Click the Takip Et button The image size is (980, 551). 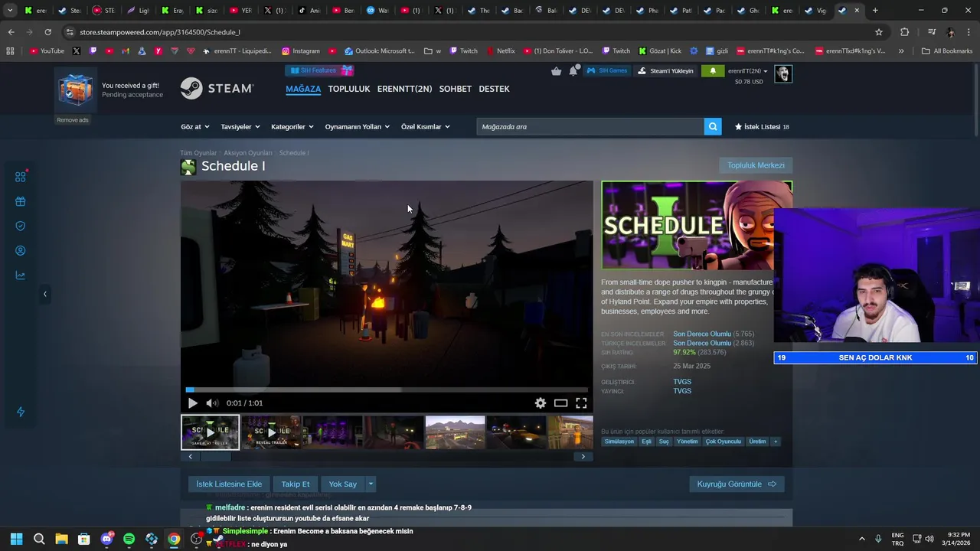coord(296,484)
